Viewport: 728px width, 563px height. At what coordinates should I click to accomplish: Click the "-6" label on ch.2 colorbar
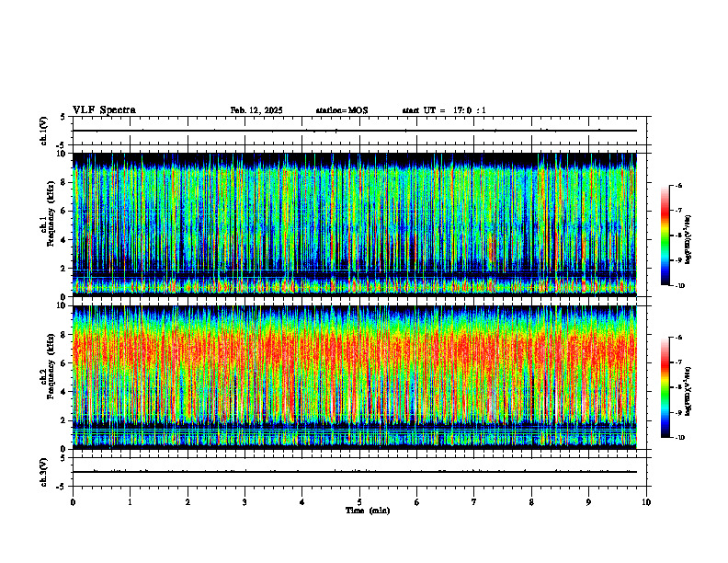pos(679,338)
